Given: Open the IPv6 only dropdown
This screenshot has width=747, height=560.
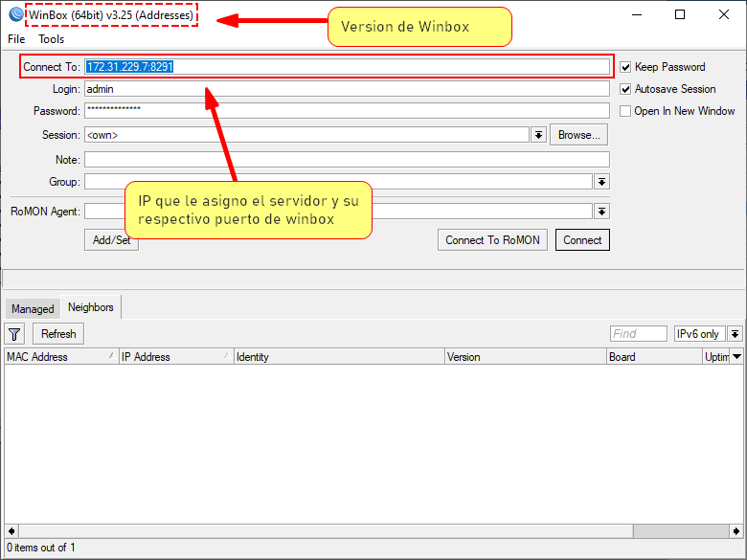Looking at the screenshot, I should 736,334.
